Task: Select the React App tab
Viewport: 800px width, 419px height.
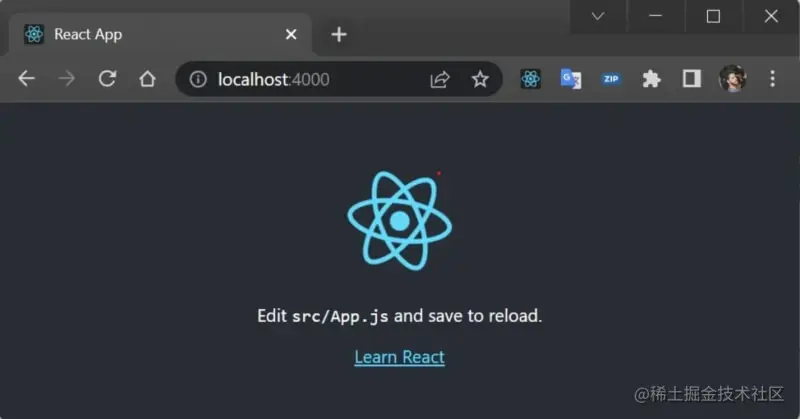Action: pyautogui.click(x=160, y=34)
